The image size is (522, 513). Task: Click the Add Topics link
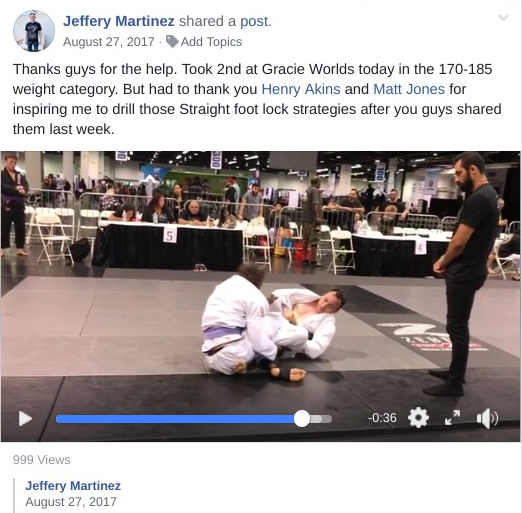click(x=211, y=42)
